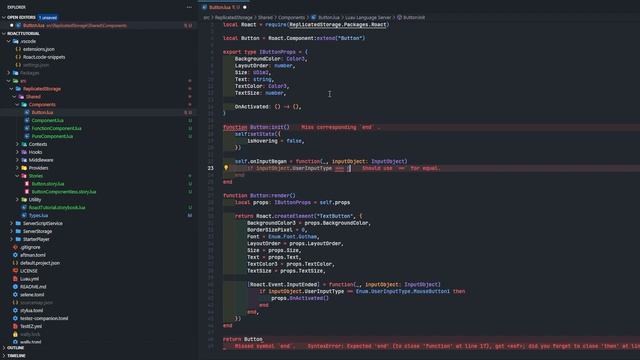Collapse the Components folder
The image size is (640, 360).
(17, 104)
